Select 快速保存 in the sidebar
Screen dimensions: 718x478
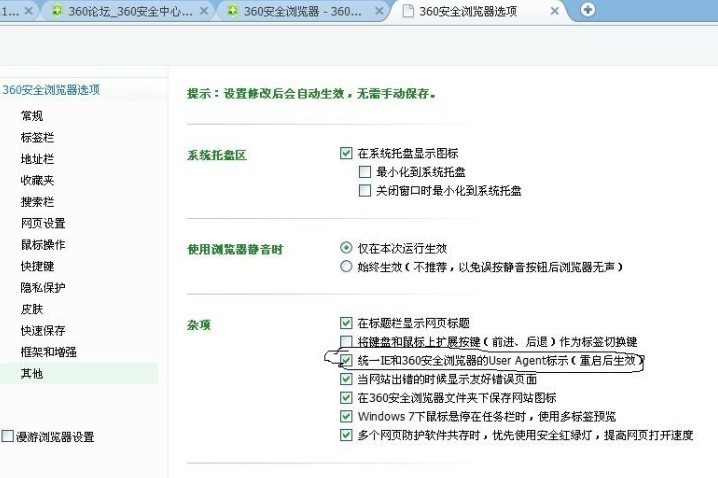tap(43, 331)
